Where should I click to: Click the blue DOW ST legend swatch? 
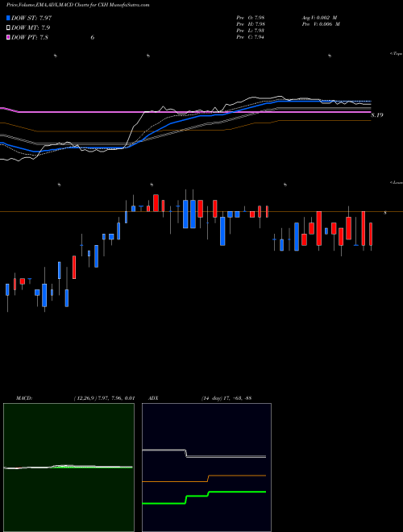(x=9, y=18)
